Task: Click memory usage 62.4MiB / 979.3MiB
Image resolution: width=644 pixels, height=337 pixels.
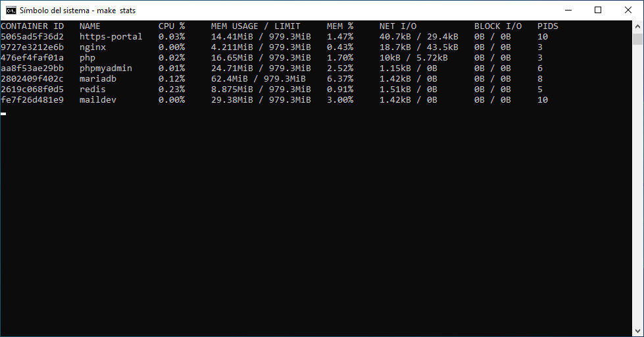Action: pyautogui.click(x=259, y=78)
